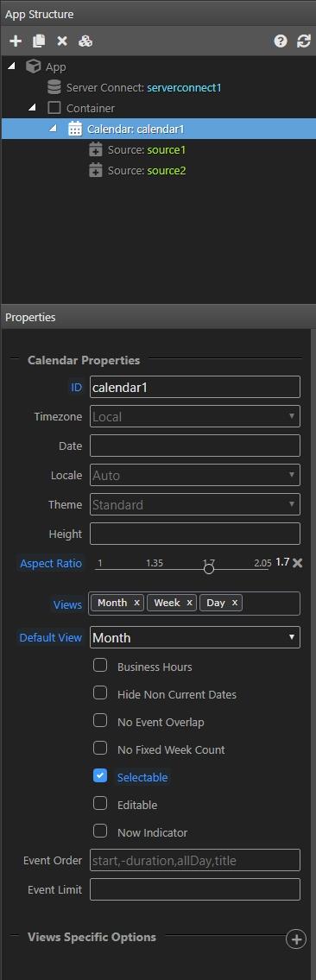Image resolution: width=316 pixels, height=980 pixels.
Task: Click the add component plus icon
Action: [16, 41]
